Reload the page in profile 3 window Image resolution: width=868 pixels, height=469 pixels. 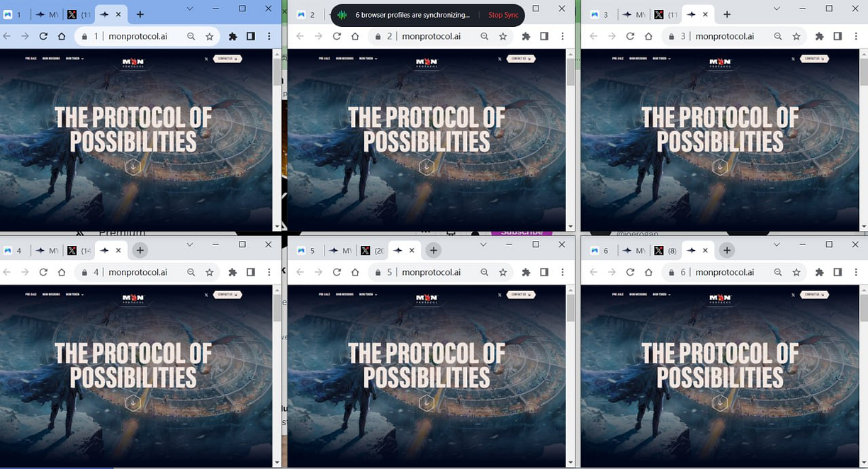[630, 36]
